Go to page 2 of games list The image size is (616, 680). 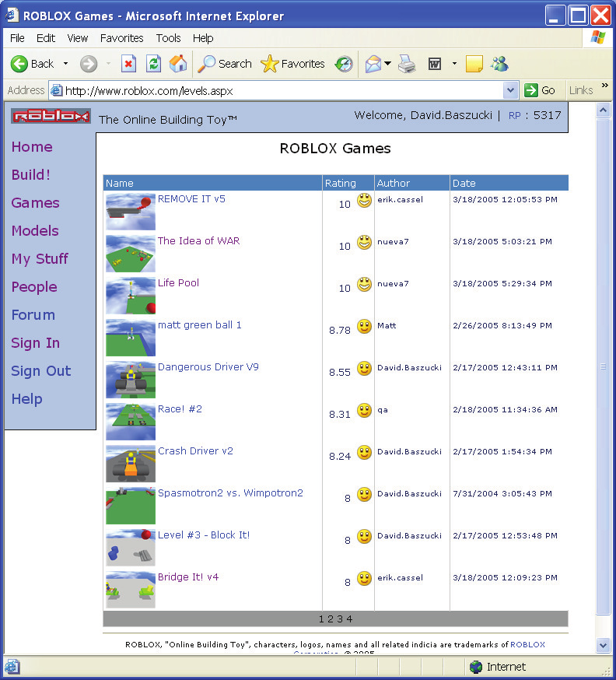pos(330,619)
